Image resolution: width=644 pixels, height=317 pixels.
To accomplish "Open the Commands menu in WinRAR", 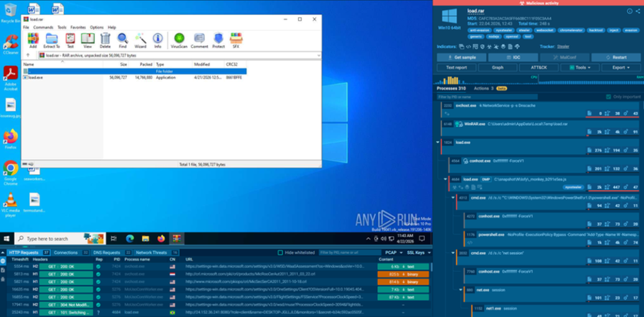I will click(x=43, y=28).
